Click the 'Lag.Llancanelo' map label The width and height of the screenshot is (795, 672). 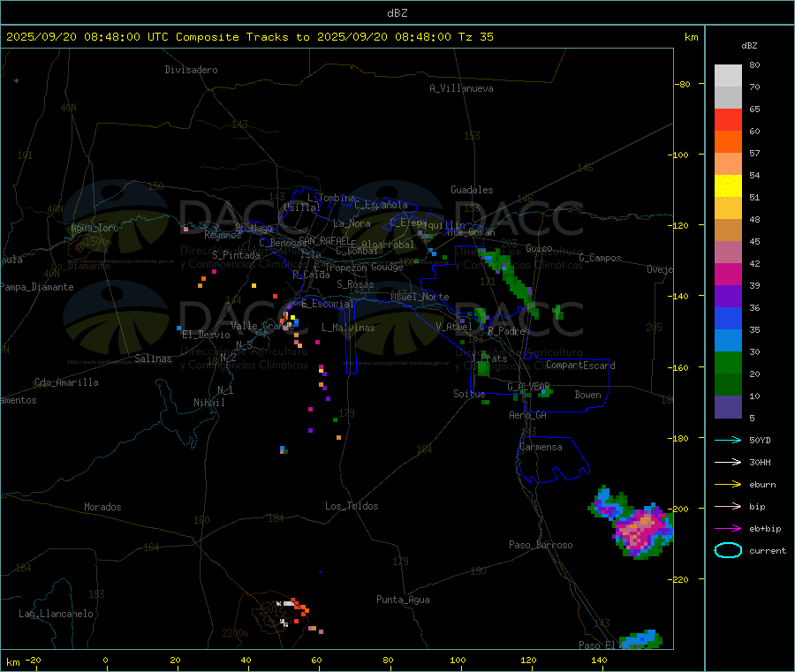56,614
